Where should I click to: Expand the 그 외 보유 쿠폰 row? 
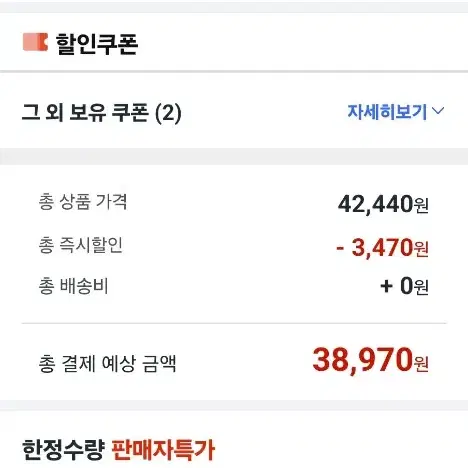click(234, 112)
